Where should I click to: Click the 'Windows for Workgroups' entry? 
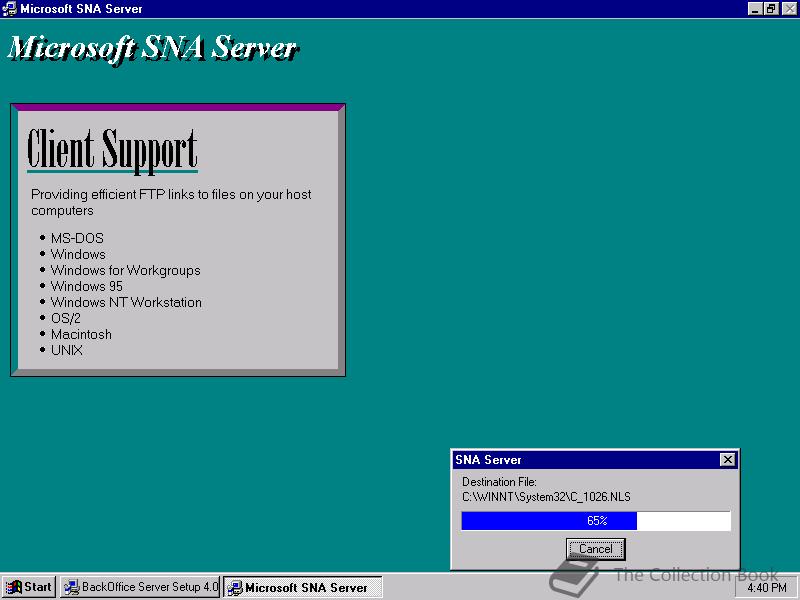(126, 270)
